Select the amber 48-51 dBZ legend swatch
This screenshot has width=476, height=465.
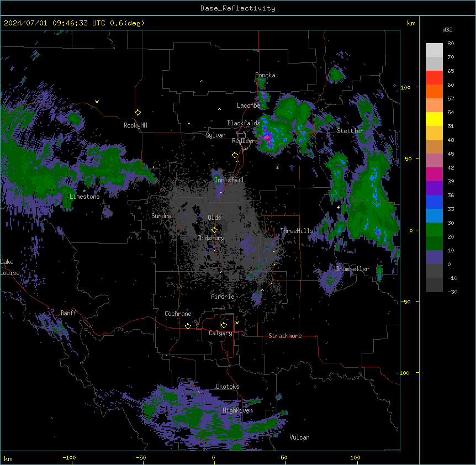[434, 133]
